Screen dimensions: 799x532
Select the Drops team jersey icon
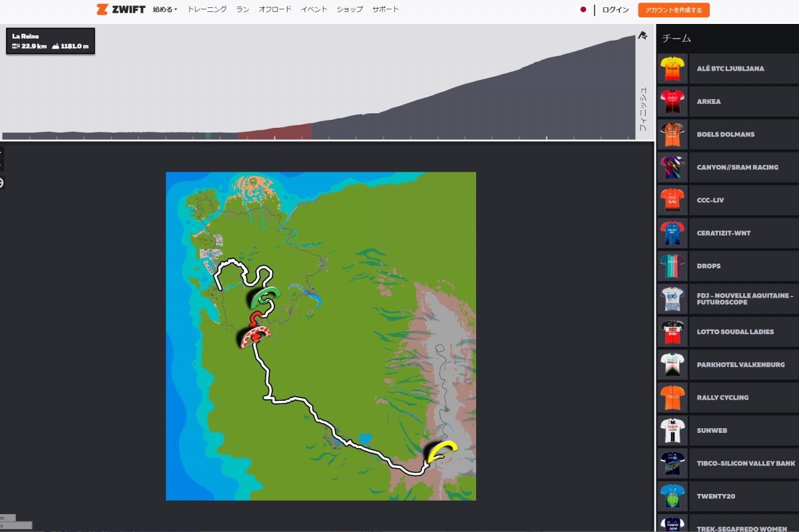[x=672, y=266]
